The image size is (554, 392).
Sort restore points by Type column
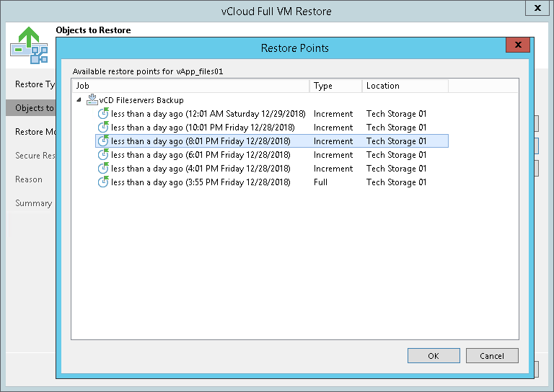(x=335, y=86)
